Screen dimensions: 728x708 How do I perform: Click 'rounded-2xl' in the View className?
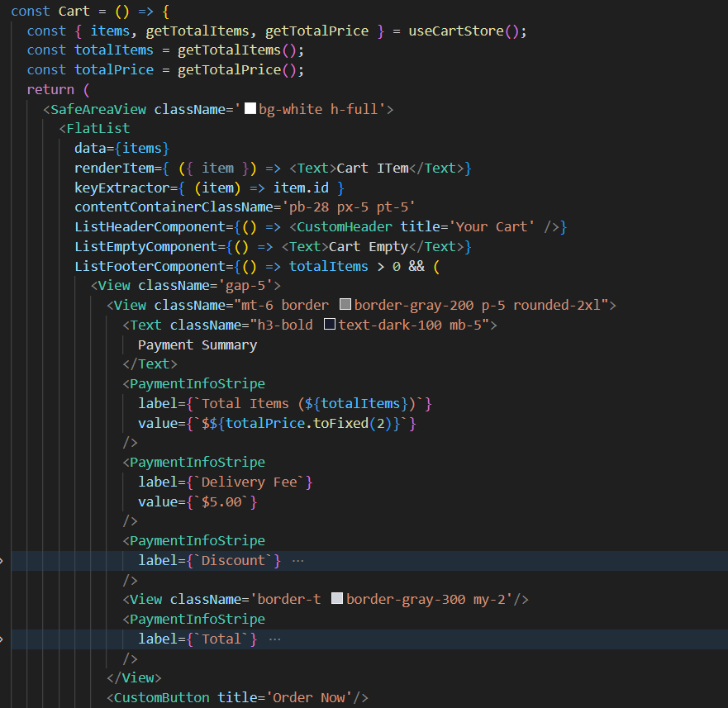coord(558,305)
